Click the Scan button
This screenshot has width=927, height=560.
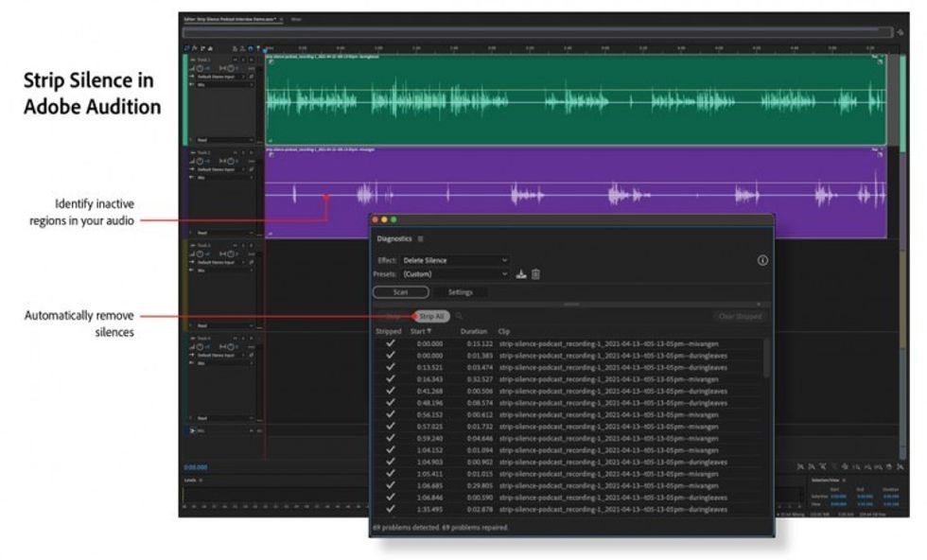coord(401,292)
